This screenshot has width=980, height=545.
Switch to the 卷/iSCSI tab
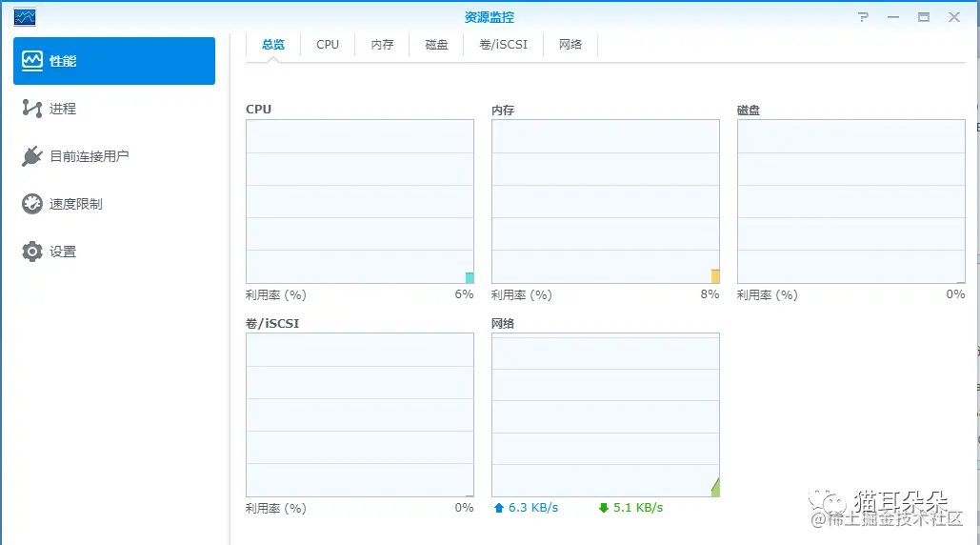click(503, 45)
